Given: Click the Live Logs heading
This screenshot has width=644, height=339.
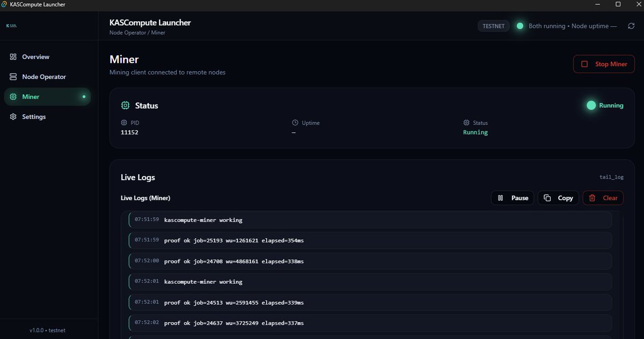Looking at the screenshot, I should 138,178.
